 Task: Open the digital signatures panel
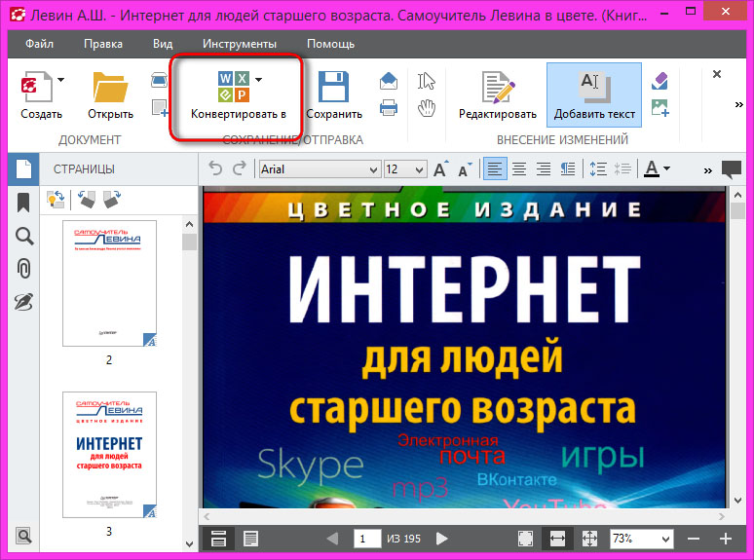pos(23,301)
